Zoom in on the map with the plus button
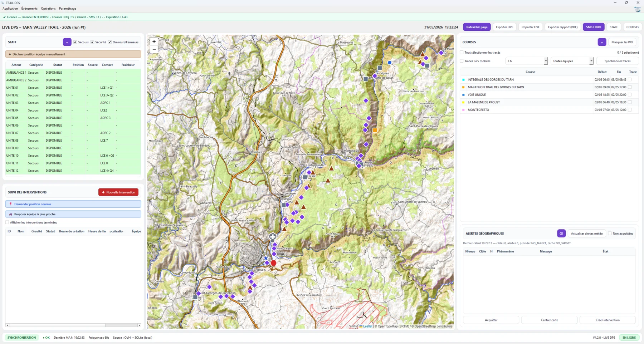 [x=154, y=41]
